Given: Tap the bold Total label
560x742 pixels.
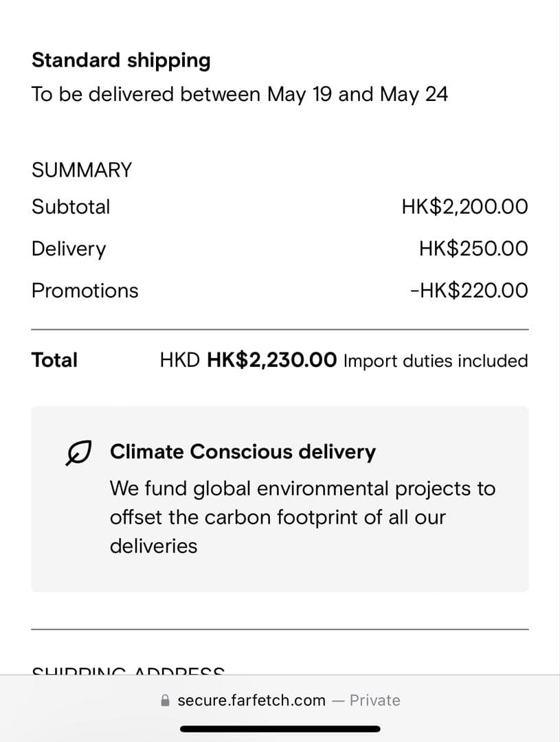Looking at the screenshot, I should click(54, 360).
